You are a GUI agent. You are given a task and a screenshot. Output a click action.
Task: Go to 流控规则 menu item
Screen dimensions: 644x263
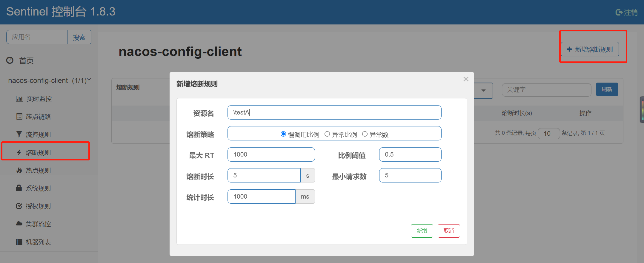tap(38, 134)
